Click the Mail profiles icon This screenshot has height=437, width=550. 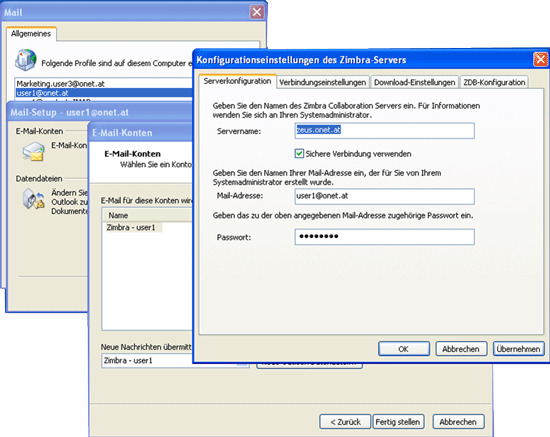pyautogui.click(x=26, y=60)
